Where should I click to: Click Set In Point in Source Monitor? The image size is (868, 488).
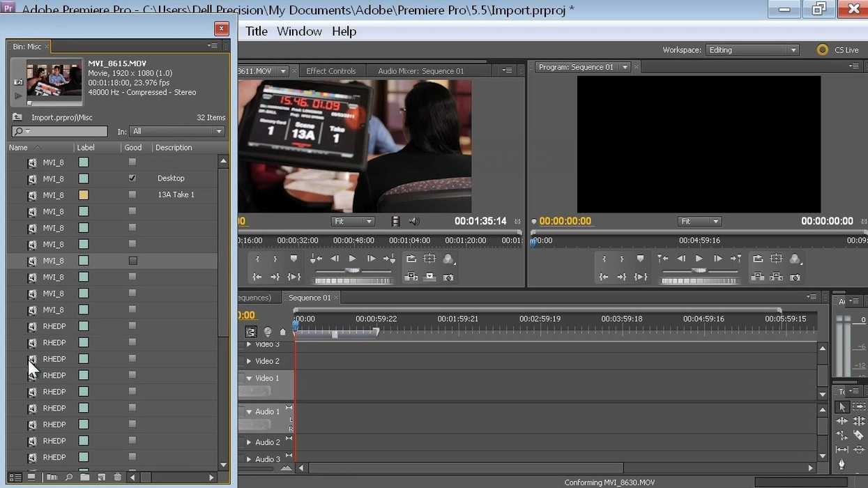(x=257, y=259)
